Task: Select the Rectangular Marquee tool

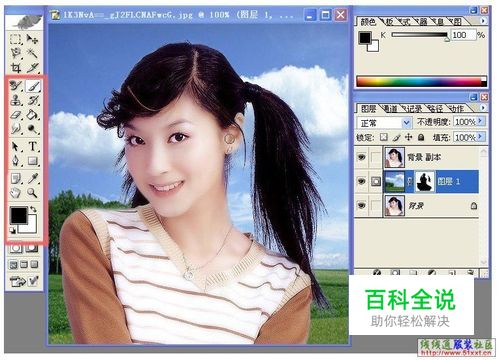Action: [x=15, y=39]
